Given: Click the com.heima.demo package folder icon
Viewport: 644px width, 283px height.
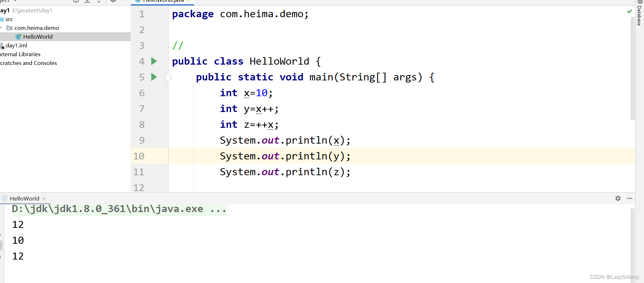Looking at the screenshot, I should [9, 28].
